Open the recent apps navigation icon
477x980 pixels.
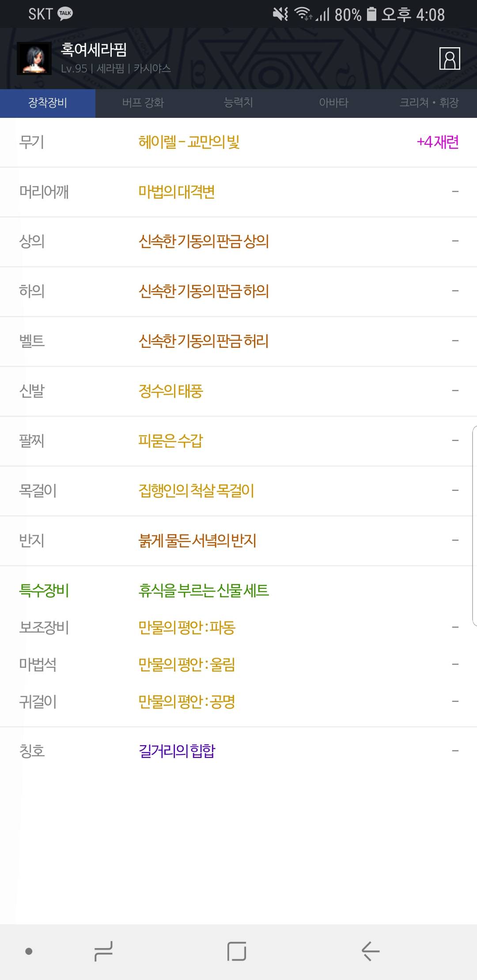point(104,951)
